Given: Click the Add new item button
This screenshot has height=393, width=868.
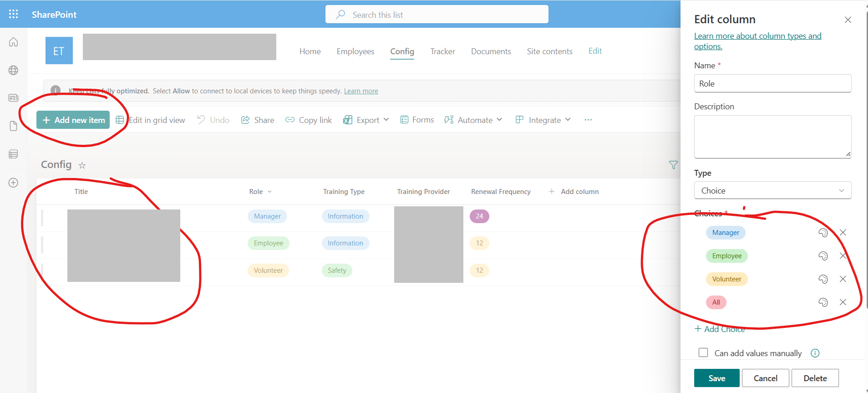Looking at the screenshot, I should click(73, 120).
